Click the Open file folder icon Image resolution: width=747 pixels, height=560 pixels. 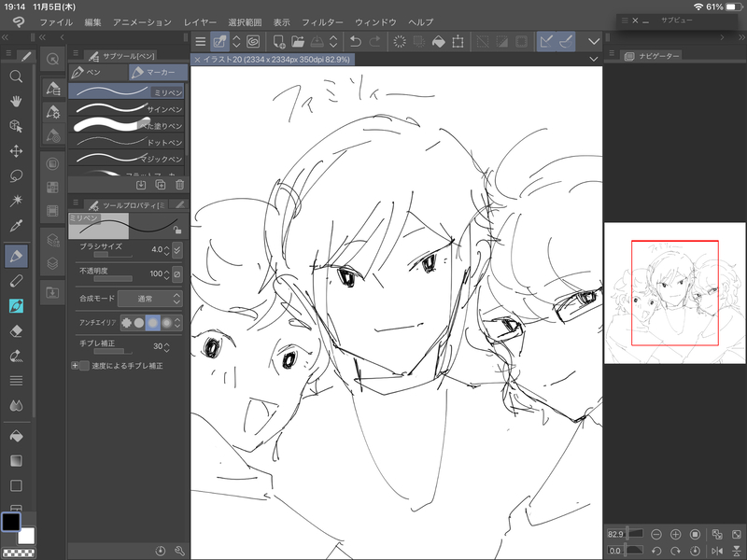click(298, 42)
